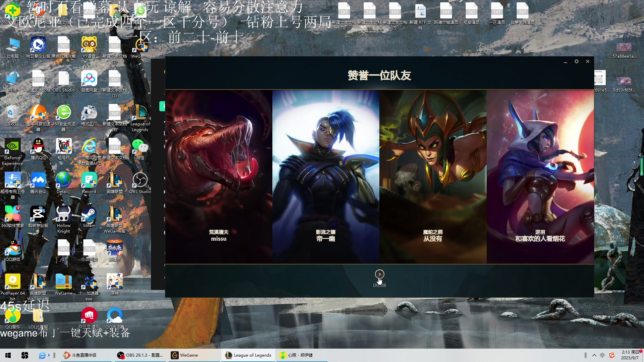Screen dimensions: 644x362
Task: Minimize the League honor window
Action: click(566, 62)
